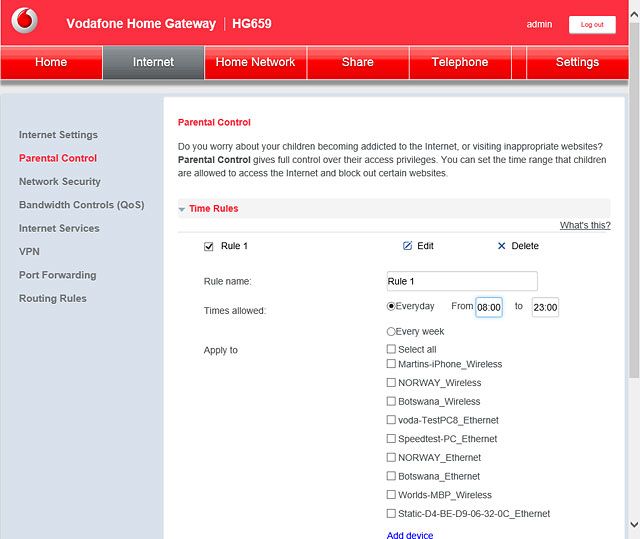The height and width of the screenshot is (539, 640).
Task: Switch to the Settings tab
Action: point(577,62)
